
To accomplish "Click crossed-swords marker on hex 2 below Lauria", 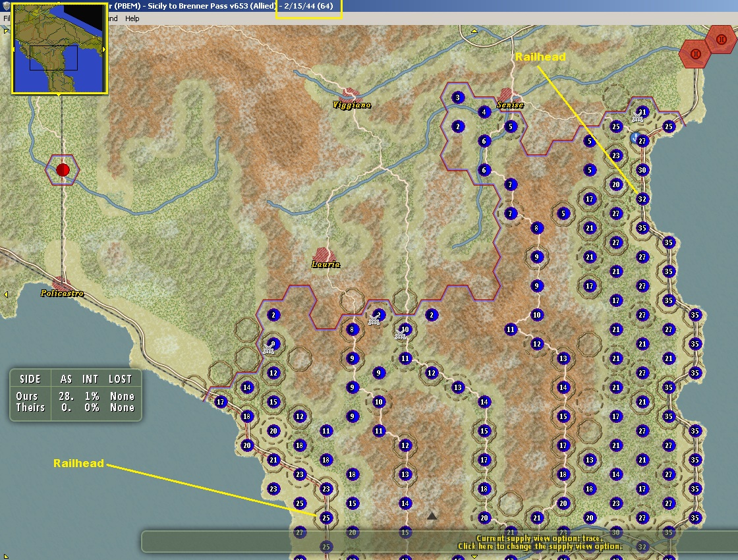I will point(374,321).
